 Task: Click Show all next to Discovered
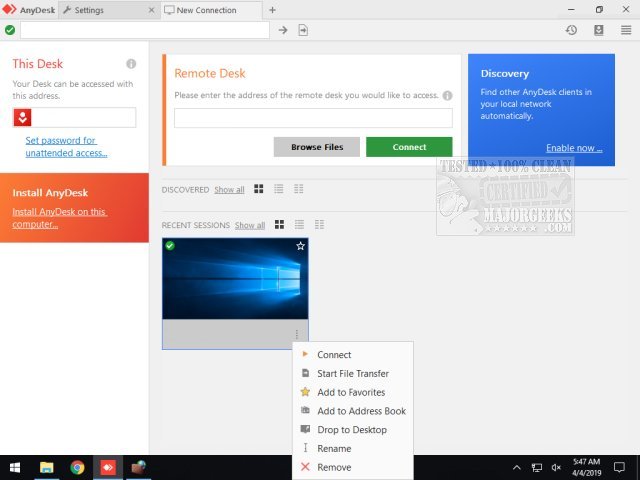point(229,190)
